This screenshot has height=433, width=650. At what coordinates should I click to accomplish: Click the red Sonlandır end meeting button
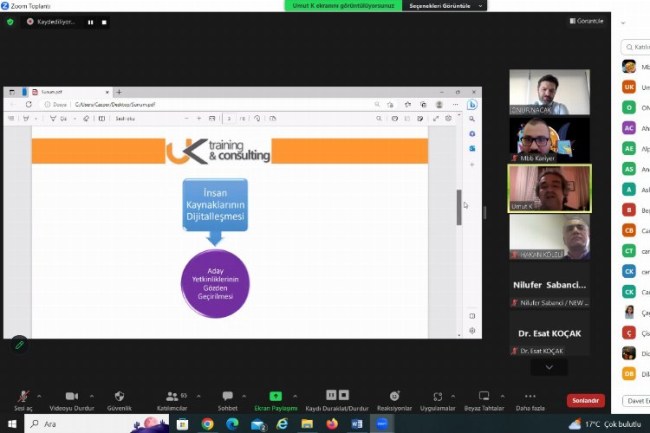(x=585, y=400)
